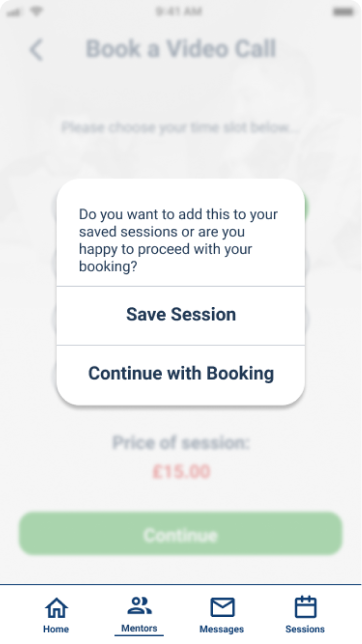
Task: Open the Home house icon
Action: (x=56, y=607)
